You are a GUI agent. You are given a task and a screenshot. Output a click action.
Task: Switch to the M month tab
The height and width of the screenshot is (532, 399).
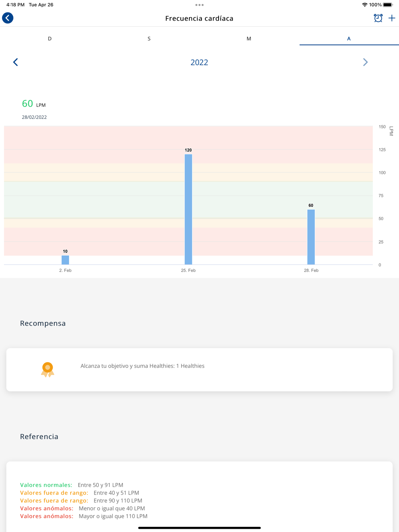[249, 39]
